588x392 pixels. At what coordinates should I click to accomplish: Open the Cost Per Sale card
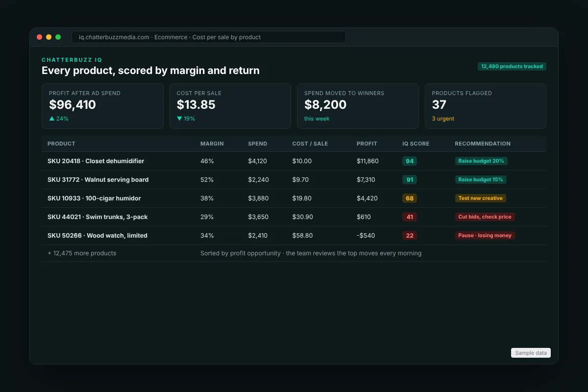pos(230,106)
